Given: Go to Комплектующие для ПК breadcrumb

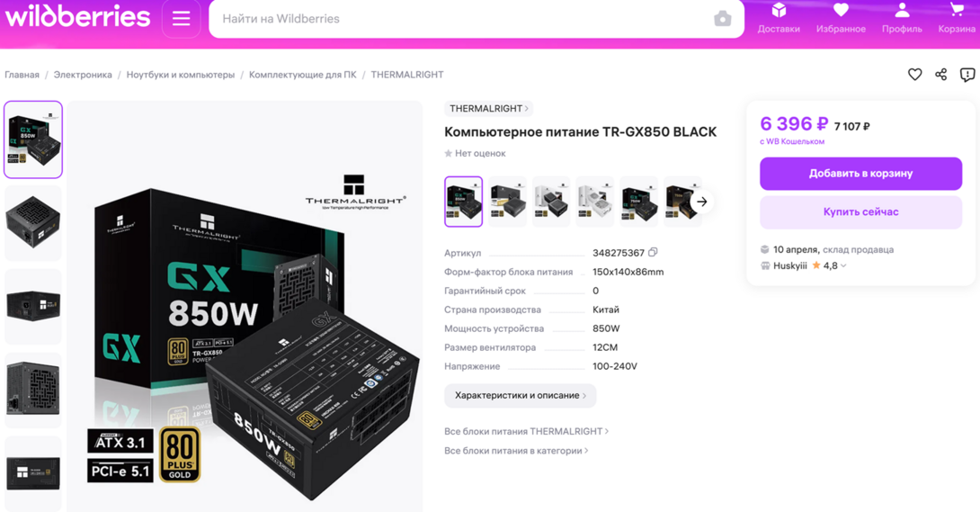Looking at the screenshot, I should 302,75.
